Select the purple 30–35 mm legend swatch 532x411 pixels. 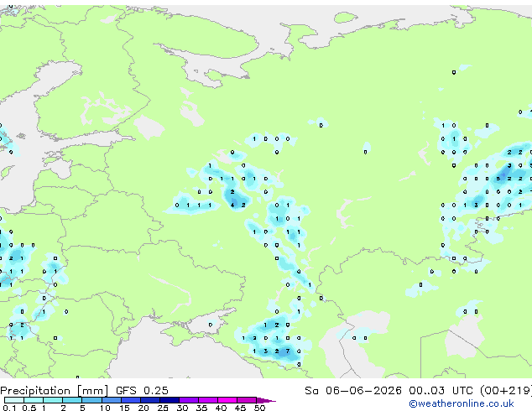click(189, 400)
